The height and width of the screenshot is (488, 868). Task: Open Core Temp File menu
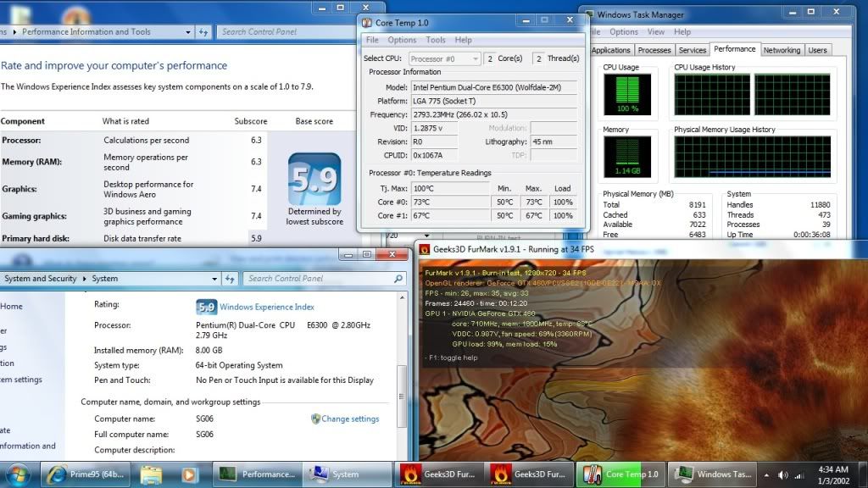pyautogui.click(x=372, y=40)
